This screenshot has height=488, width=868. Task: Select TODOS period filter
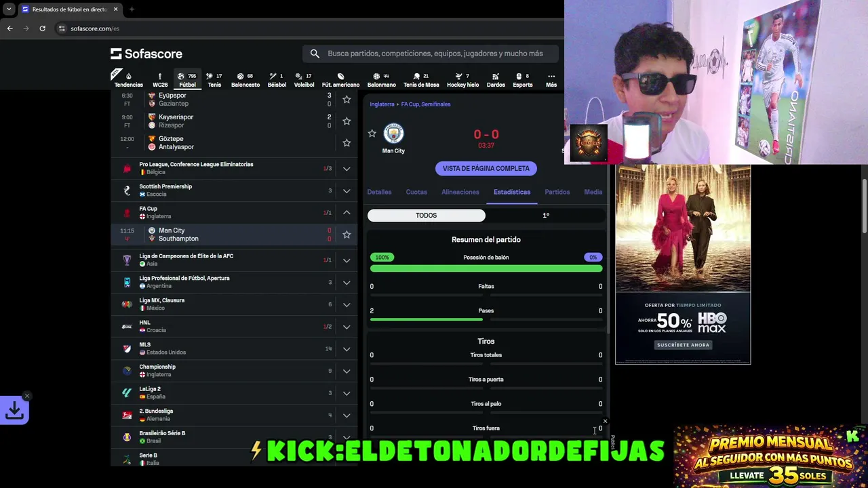click(x=427, y=216)
